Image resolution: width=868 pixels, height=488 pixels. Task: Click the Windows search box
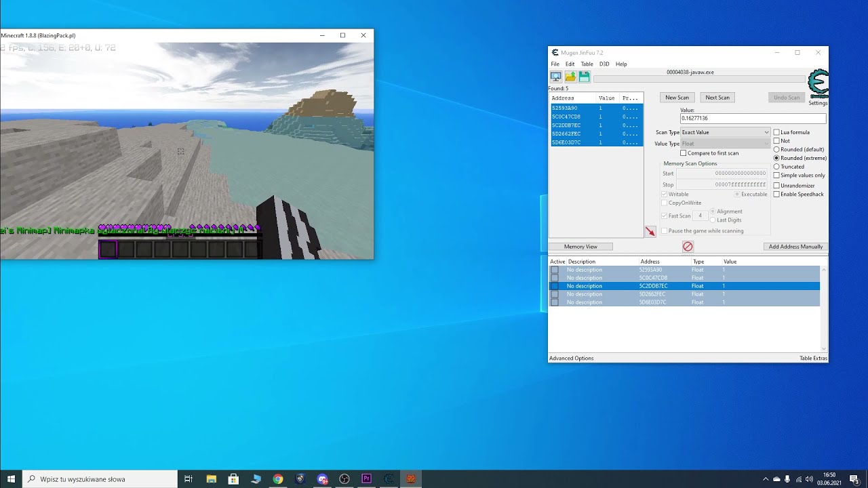[x=100, y=479]
